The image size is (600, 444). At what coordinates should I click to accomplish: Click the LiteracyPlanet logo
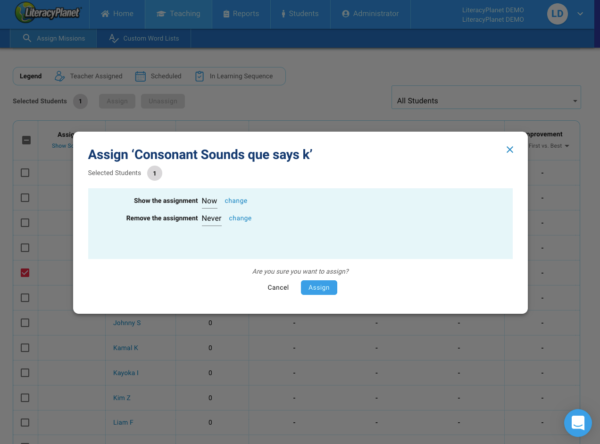pos(45,14)
